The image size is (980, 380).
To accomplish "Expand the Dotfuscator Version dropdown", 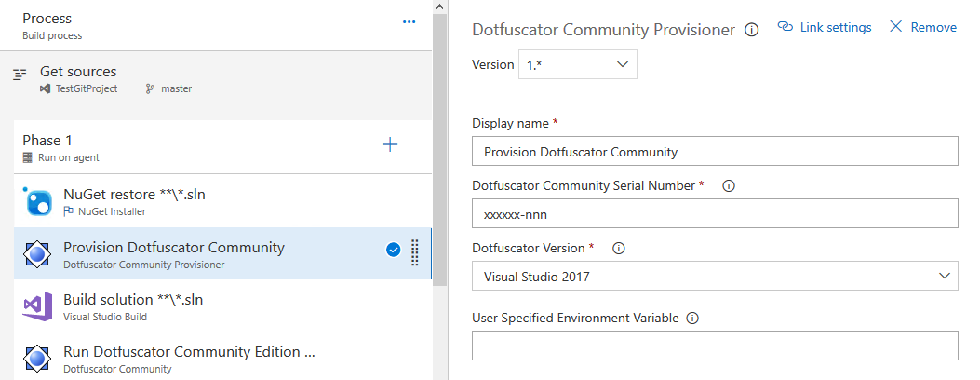I will coord(715,277).
